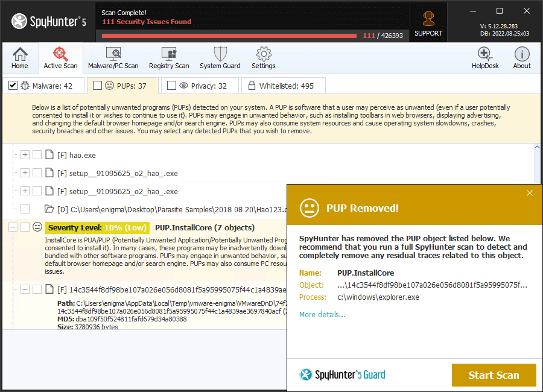543x392 pixels.
Task: Click the Malware/PC Scan icon
Action: coord(113,58)
